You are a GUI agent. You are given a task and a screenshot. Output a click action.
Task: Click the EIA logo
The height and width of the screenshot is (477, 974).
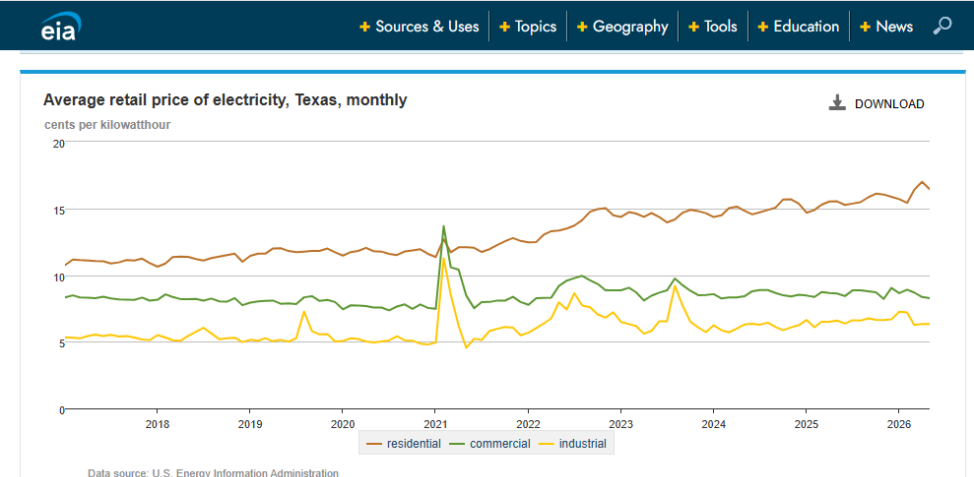(60, 26)
